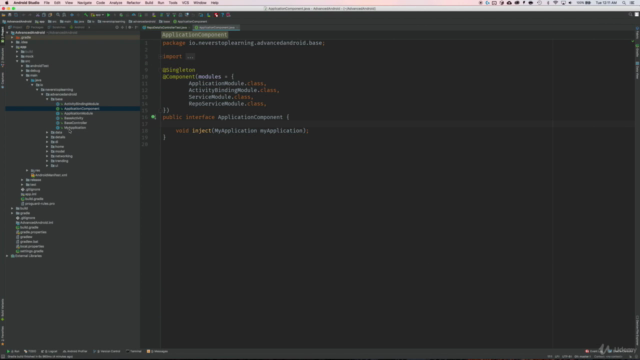Click on inject method name in editor
640x360 pixels.
(202, 131)
